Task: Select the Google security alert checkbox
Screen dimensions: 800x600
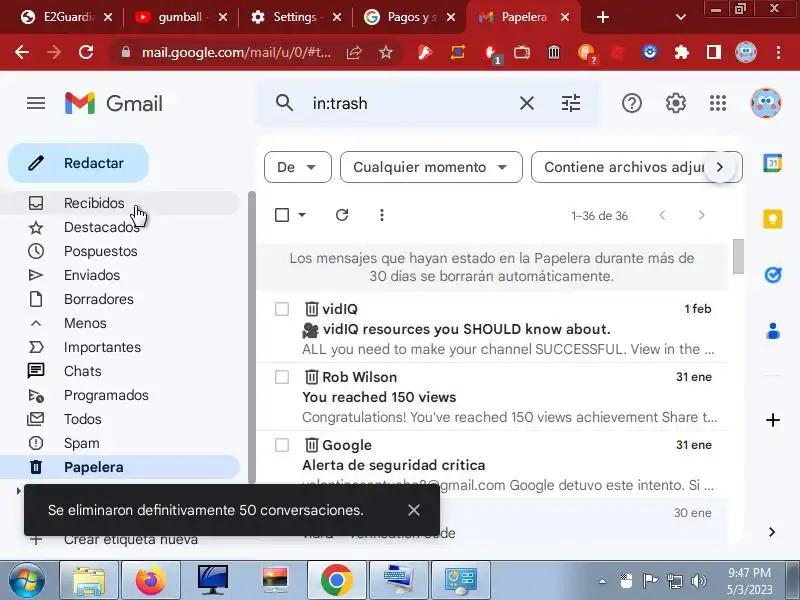Action: point(282,445)
